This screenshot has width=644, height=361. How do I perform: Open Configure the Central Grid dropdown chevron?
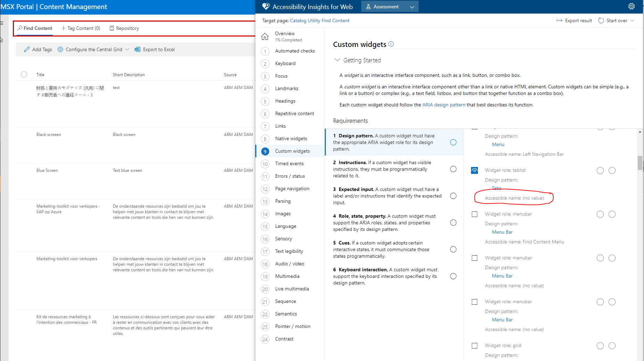click(x=127, y=49)
